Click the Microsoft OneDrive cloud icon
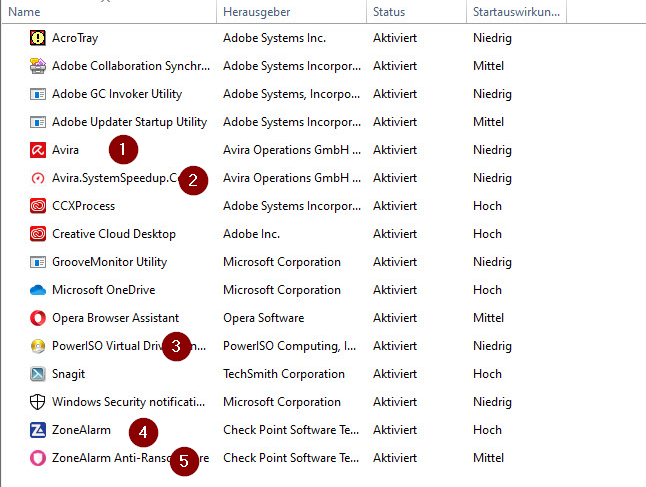646x487 pixels. pyautogui.click(x=38, y=290)
